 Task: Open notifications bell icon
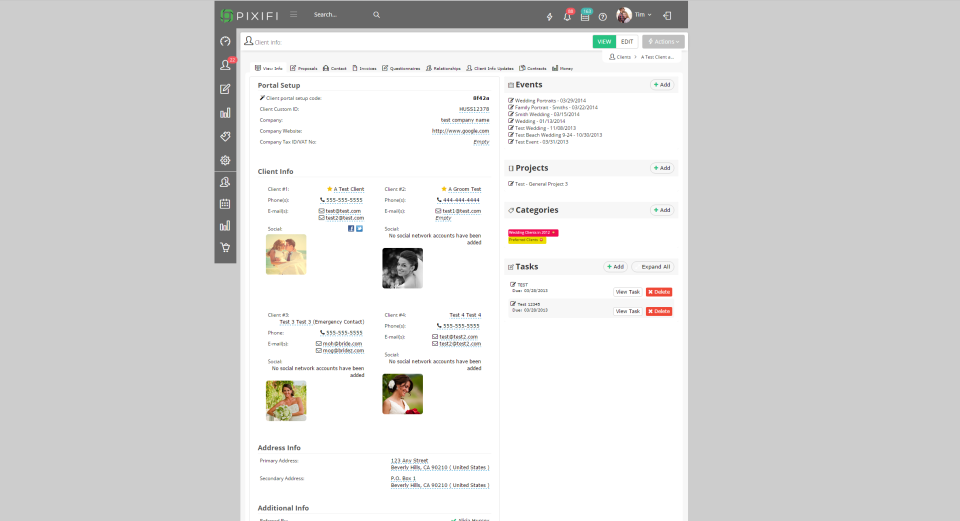tap(567, 17)
